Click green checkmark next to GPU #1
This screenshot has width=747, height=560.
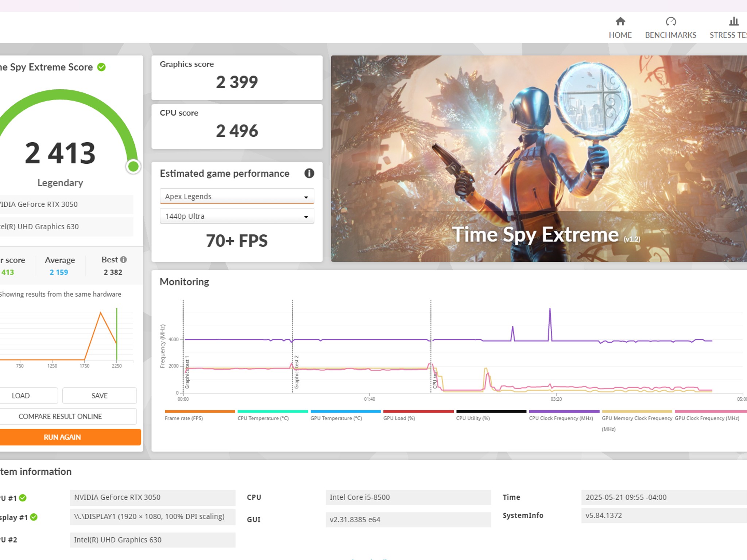pyautogui.click(x=23, y=498)
